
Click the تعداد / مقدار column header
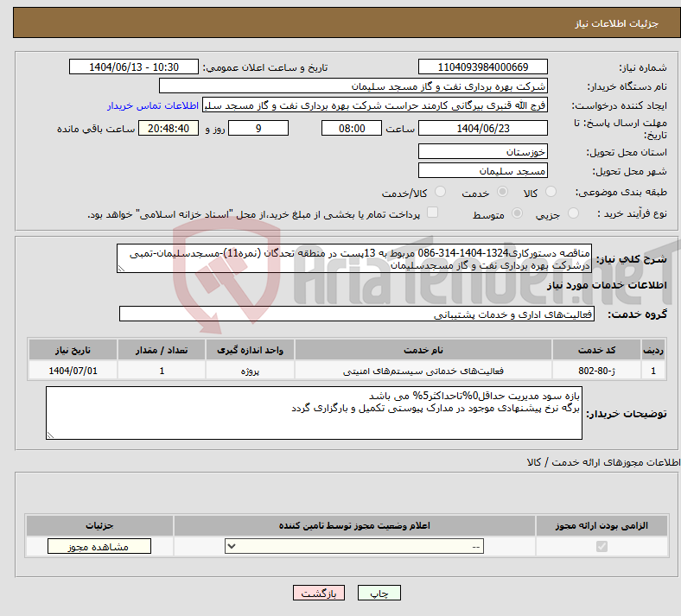[161, 350]
